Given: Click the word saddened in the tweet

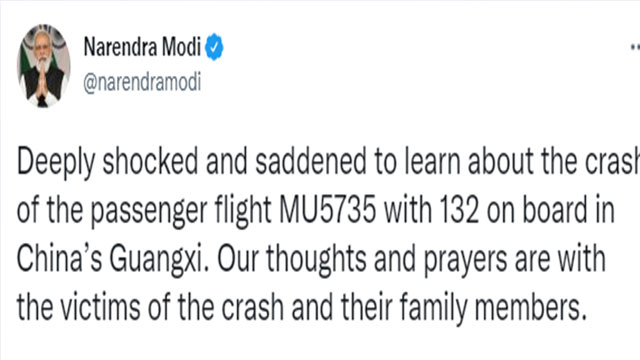Looking at the screenshot, I should (311, 162).
